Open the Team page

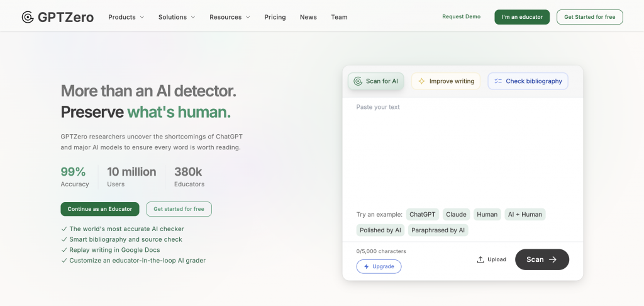pos(339,17)
